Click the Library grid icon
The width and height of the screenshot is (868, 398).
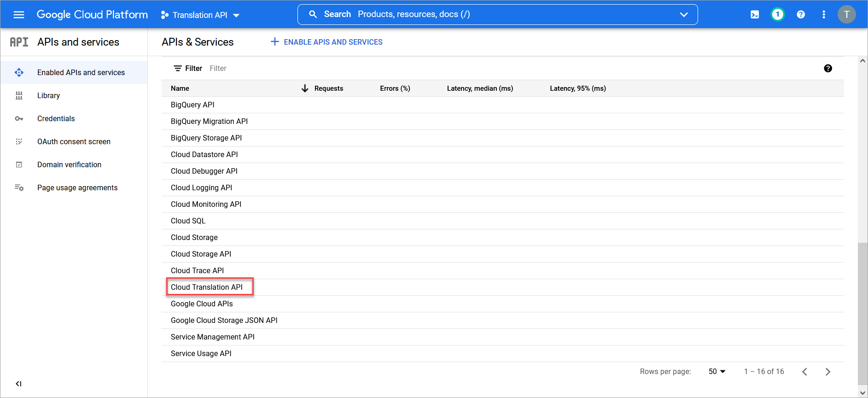click(x=19, y=95)
